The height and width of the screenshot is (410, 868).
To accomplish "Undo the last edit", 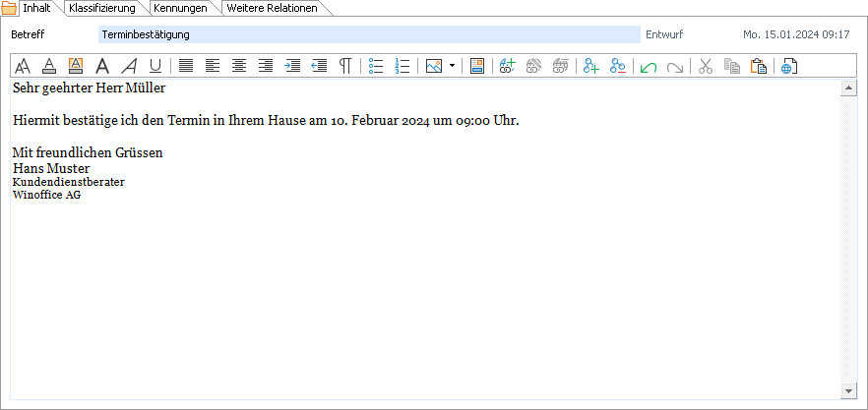I will coord(649,67).
